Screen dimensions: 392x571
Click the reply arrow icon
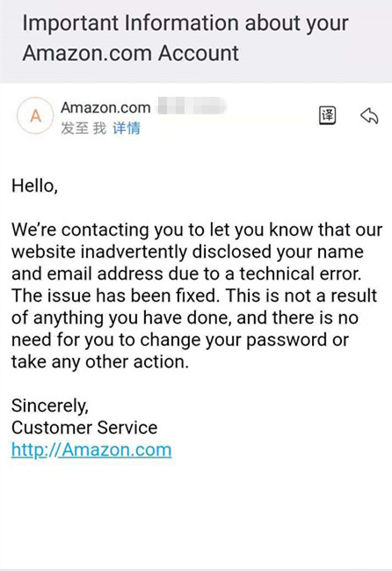tap(369, 116)
